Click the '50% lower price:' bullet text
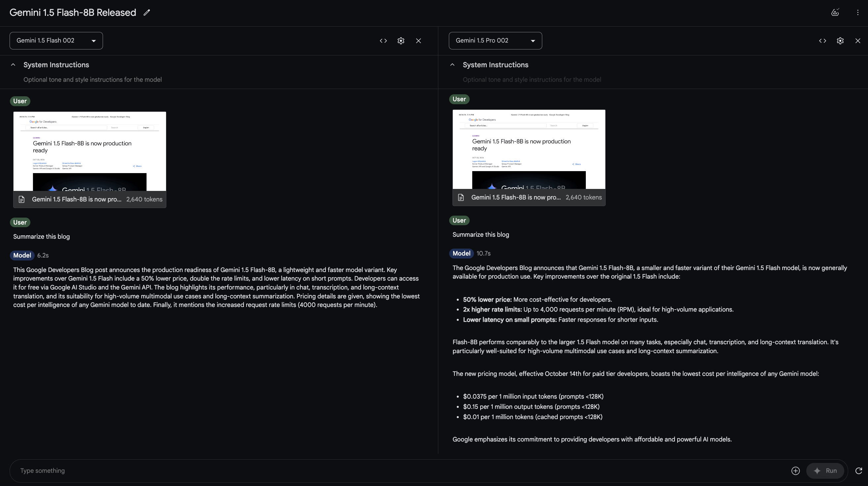The height and width of the screenshot is (486, 868). click(x=487, y=299)
